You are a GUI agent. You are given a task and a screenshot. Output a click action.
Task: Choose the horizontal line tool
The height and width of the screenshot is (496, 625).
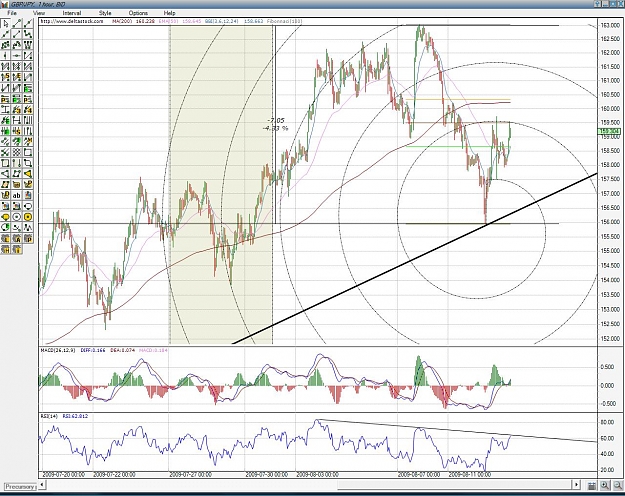tap(16, 55)
